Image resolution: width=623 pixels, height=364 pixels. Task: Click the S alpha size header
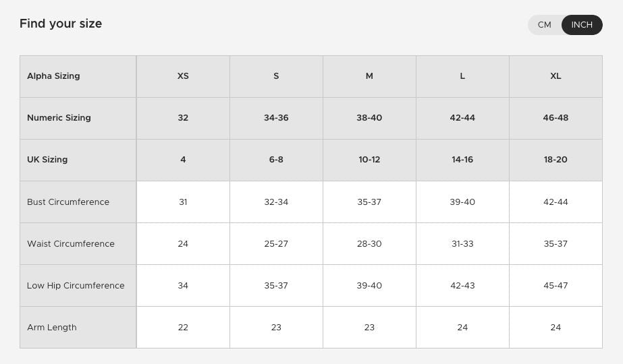[276, 76]
